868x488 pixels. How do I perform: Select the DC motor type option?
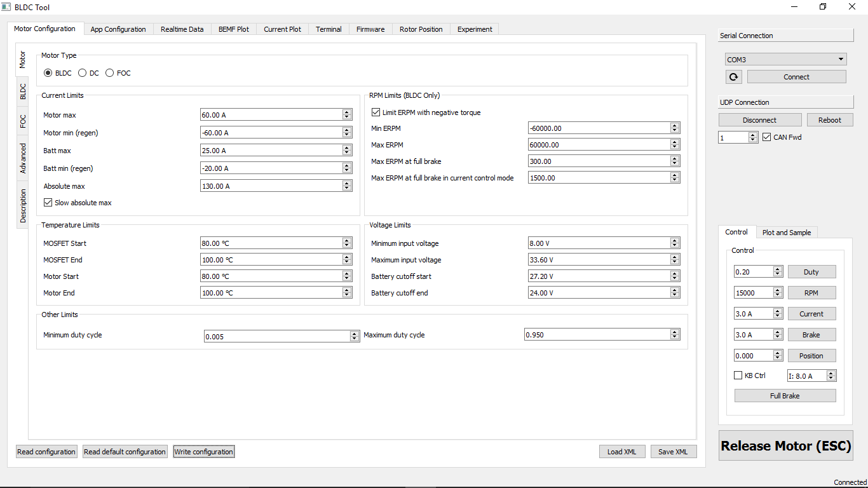pos(82,73)
